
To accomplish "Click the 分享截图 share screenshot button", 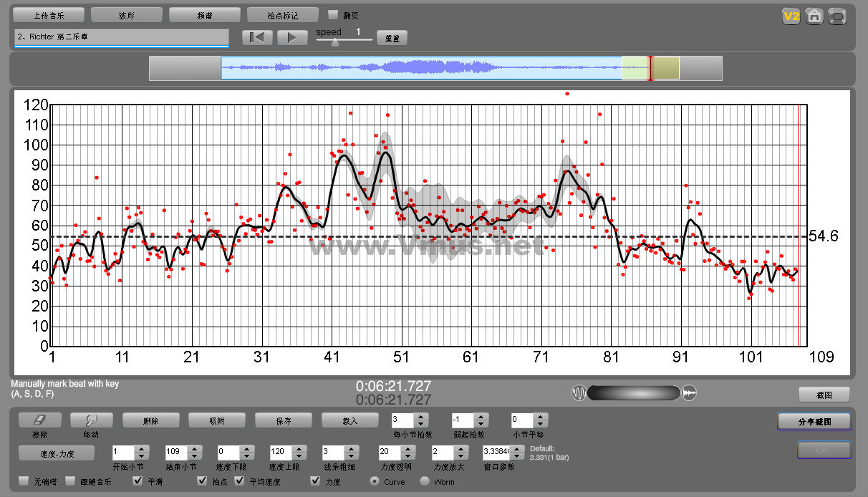I will point(814,421).
